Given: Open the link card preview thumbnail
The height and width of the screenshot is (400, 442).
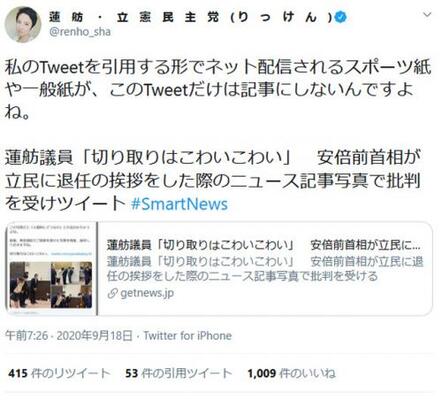Looking at the screenshot, I should pos(51,269).
